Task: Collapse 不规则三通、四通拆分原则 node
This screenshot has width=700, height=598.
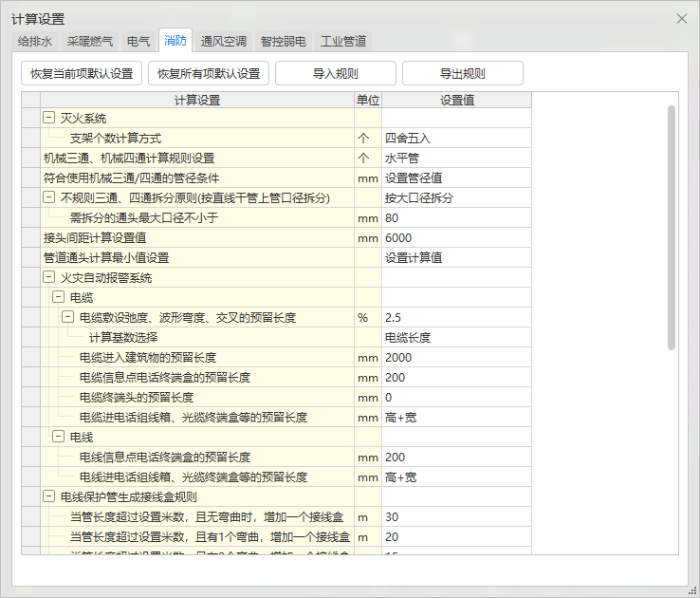Action: [x=48, y=198]
